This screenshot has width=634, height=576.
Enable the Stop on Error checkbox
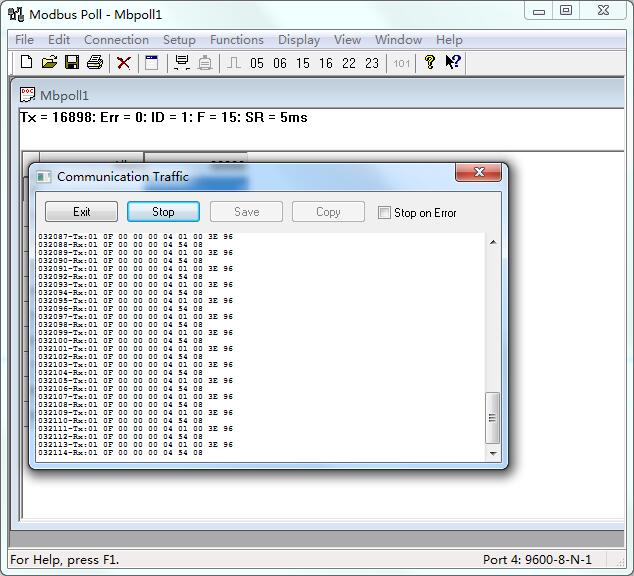pyautogui.click(x=384, y=212)
